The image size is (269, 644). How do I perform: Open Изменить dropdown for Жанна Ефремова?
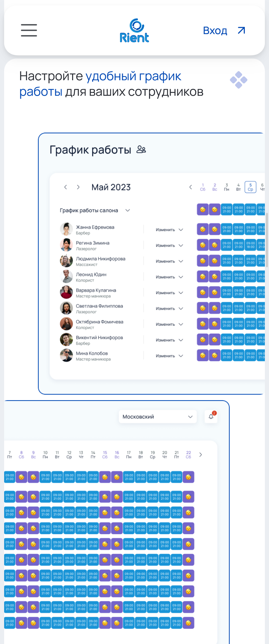169,230
